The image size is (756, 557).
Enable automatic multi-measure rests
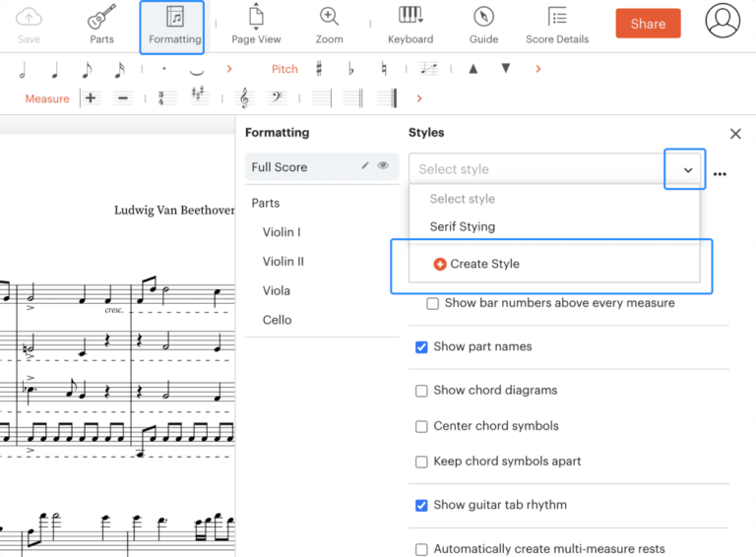point(421,549)
